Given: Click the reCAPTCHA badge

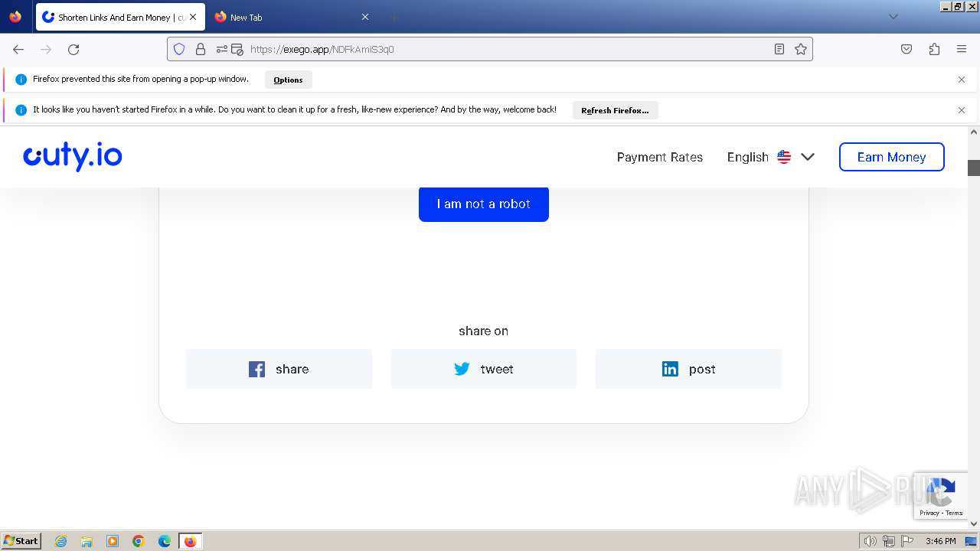Looking at the screenshot, I should pos(942,496).
